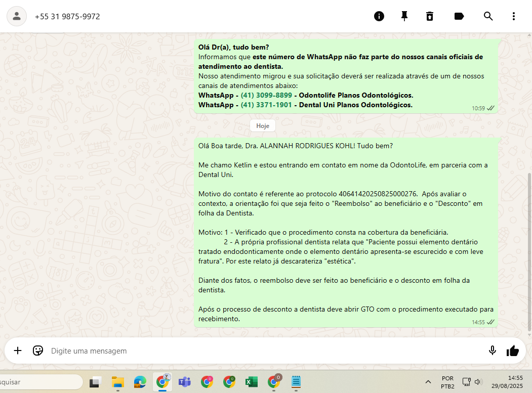Open Task View on the taskbar

coord(95,382)
